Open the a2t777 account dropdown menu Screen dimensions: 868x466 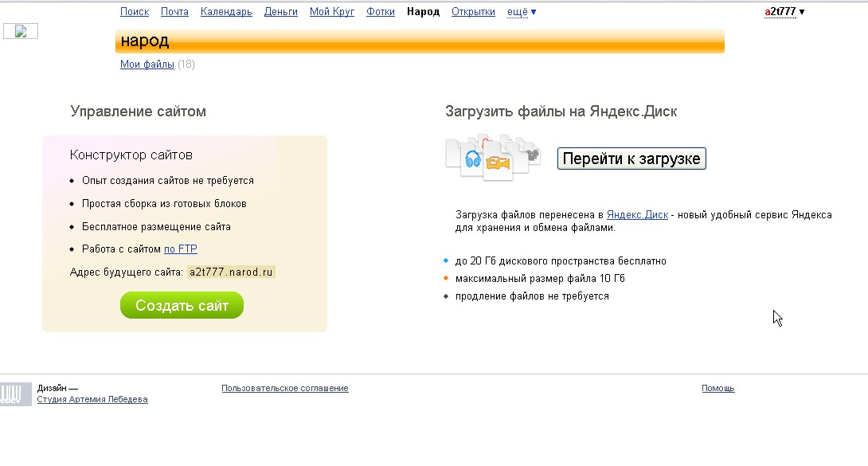[x=784, y=12]
